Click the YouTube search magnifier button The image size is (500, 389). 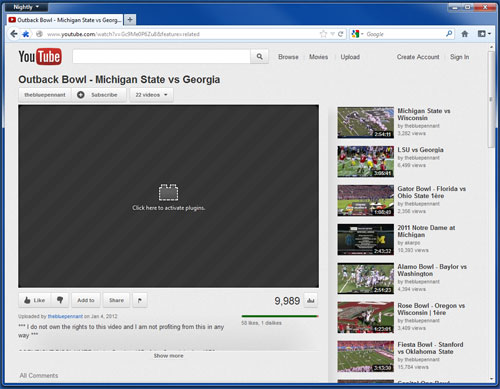point(259,57)
